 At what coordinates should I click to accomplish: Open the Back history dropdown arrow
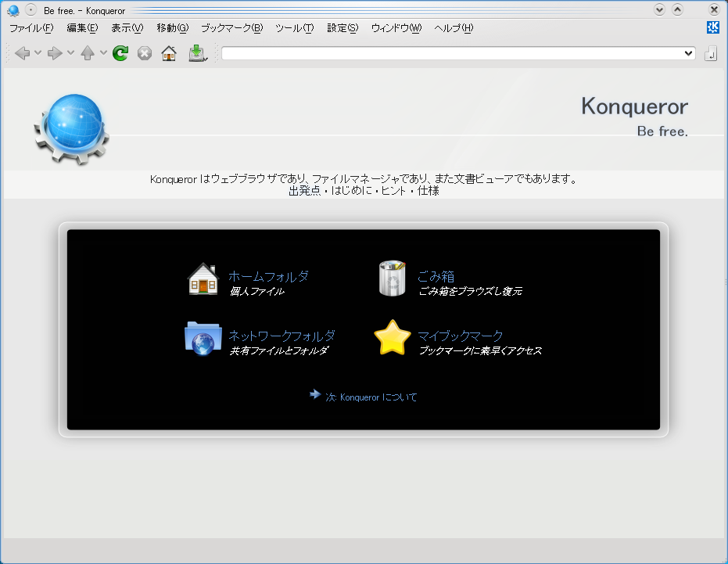coord(38,53)
